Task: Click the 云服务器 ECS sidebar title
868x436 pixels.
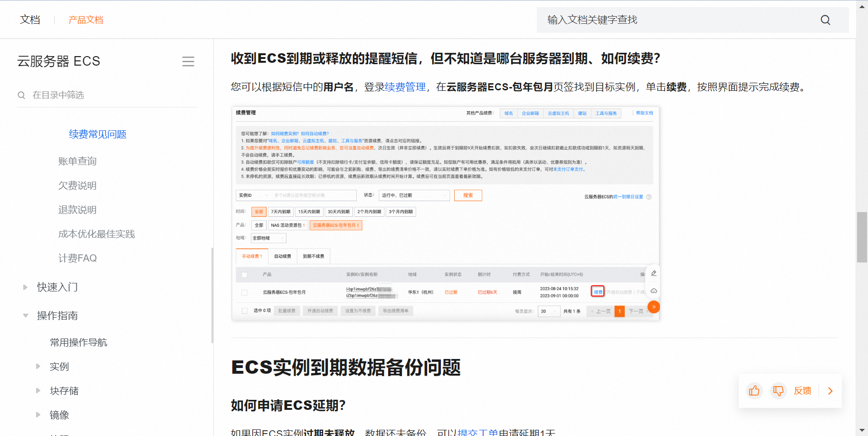Action: click(x=58, y=61)
